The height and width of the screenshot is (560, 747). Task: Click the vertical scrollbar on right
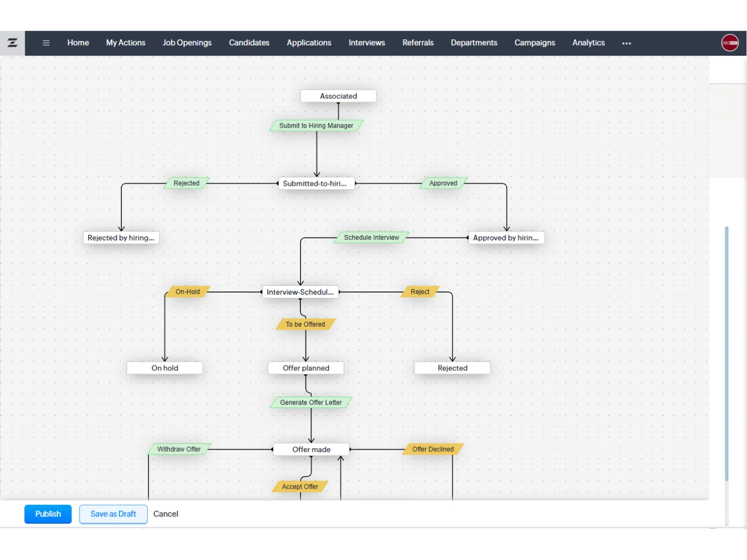point(726,354)
